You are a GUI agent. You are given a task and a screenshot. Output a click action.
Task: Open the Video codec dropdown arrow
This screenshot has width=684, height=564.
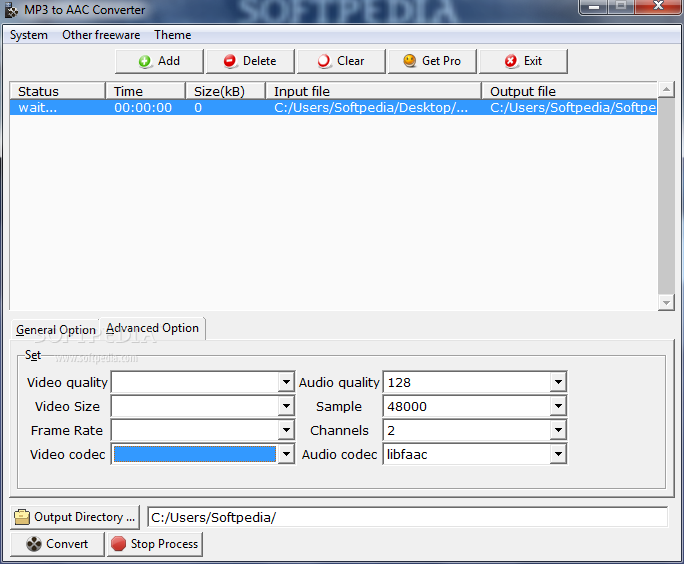(x=286, y=455)
